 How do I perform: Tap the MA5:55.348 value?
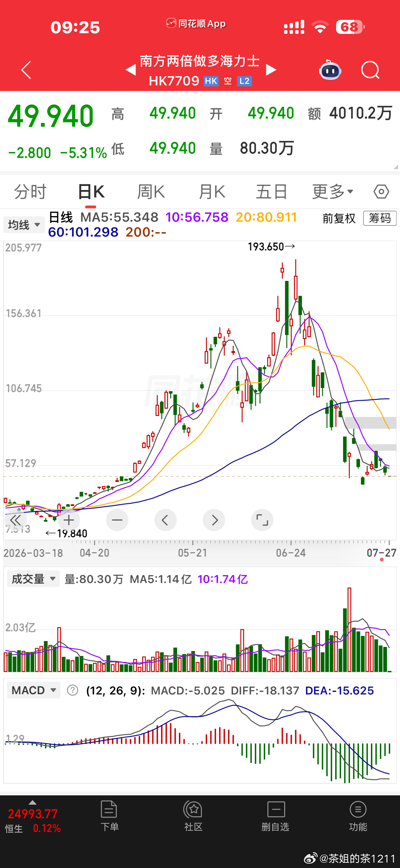click(119, 217)
